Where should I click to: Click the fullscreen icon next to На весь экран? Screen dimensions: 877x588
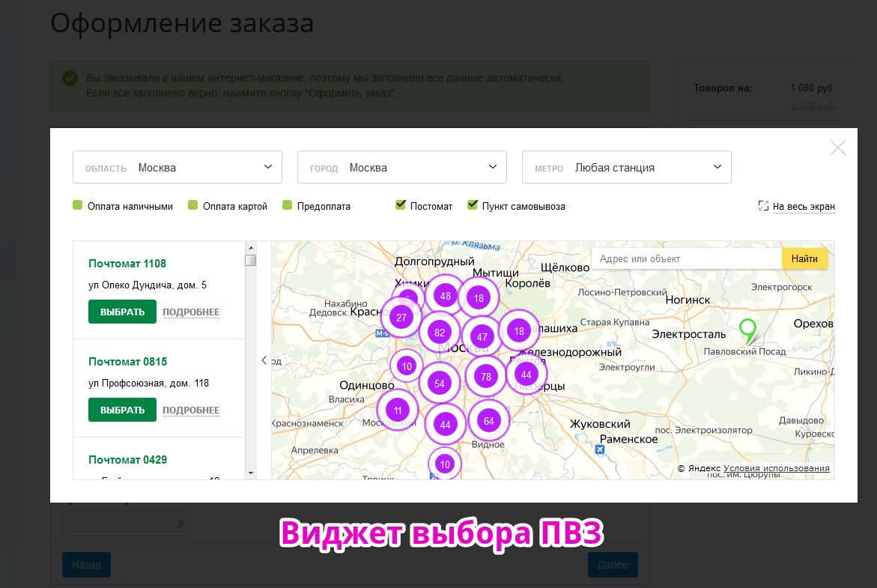tap(764, 206)
